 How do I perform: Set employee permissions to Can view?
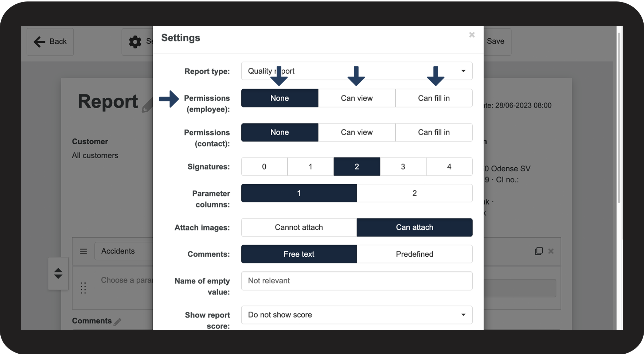coord(357,98)
